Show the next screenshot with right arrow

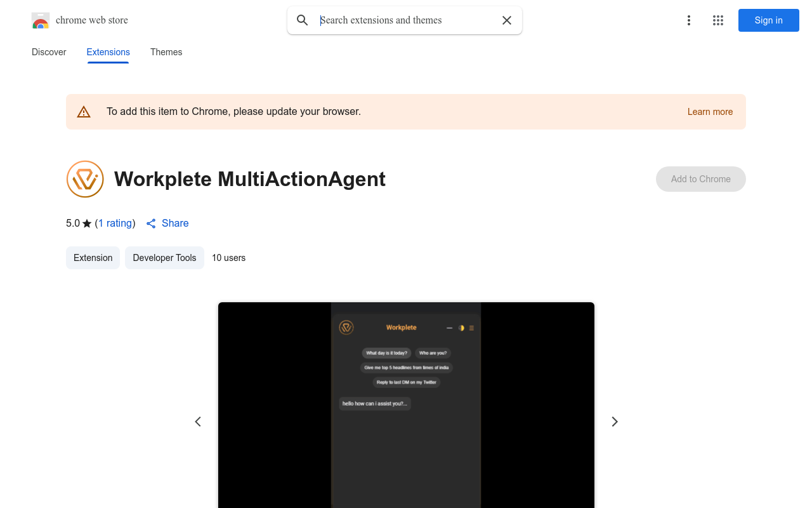coord(614,422)
